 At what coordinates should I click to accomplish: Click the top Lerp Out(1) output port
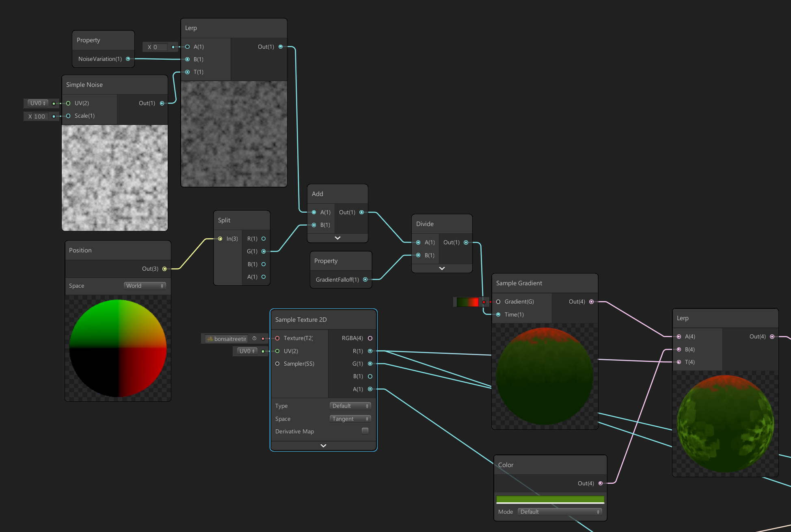click(281, 47)
